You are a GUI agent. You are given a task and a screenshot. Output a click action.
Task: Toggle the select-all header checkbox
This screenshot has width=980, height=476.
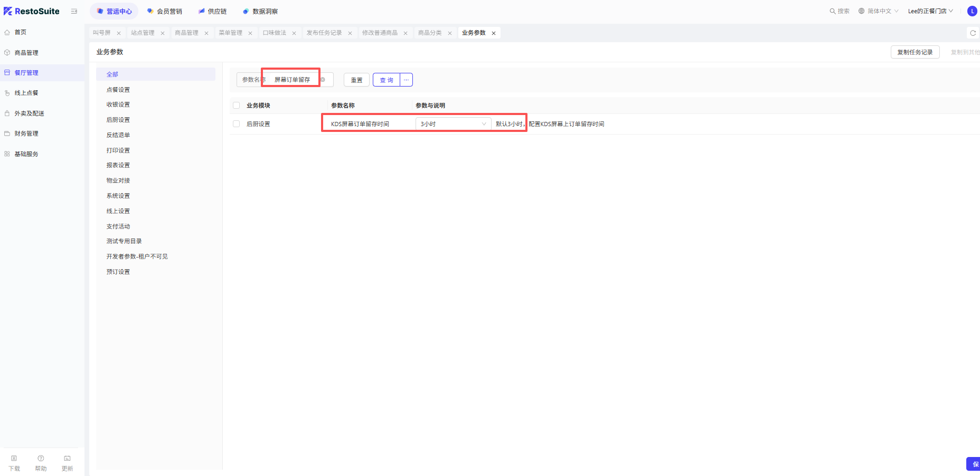coord(236,106)
